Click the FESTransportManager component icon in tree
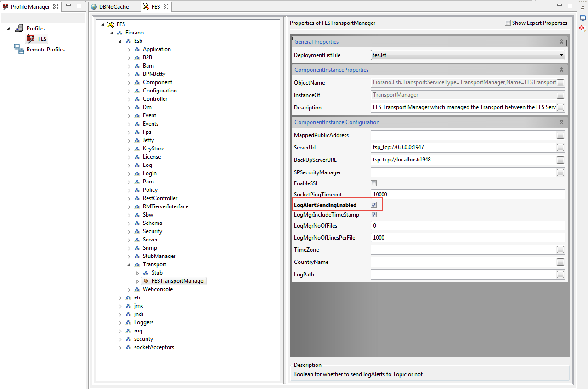Image resolution: width=588 pixels, height=389 pixels. [146, 281]
